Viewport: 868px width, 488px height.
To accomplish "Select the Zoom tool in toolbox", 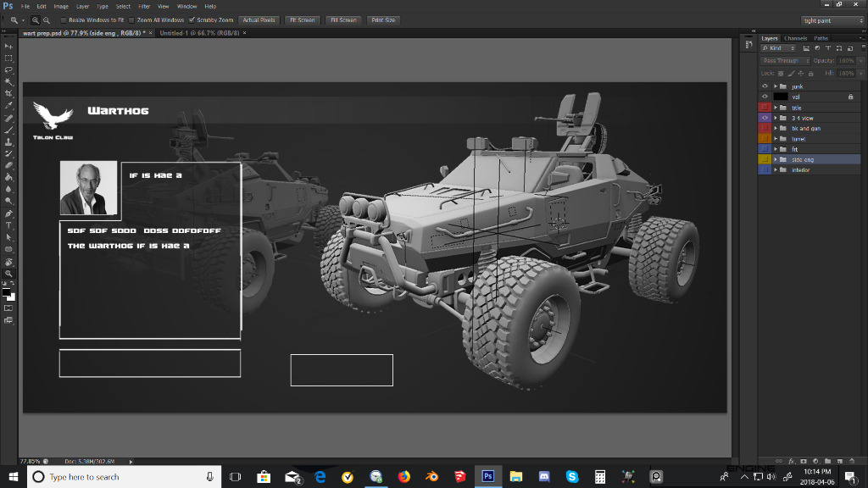I will tap(8, 274).
